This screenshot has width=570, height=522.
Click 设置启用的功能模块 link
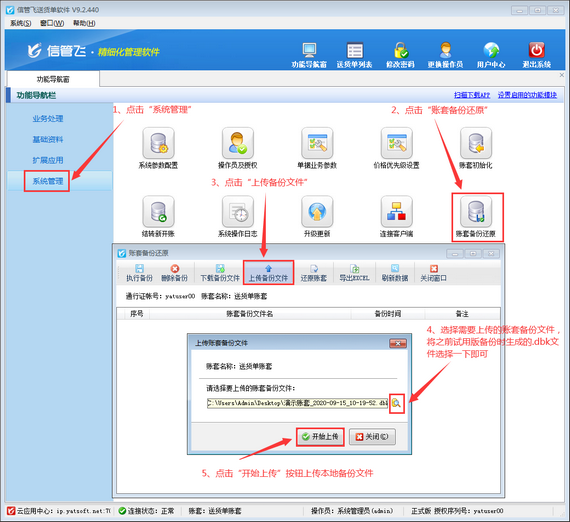coord(527,95)
